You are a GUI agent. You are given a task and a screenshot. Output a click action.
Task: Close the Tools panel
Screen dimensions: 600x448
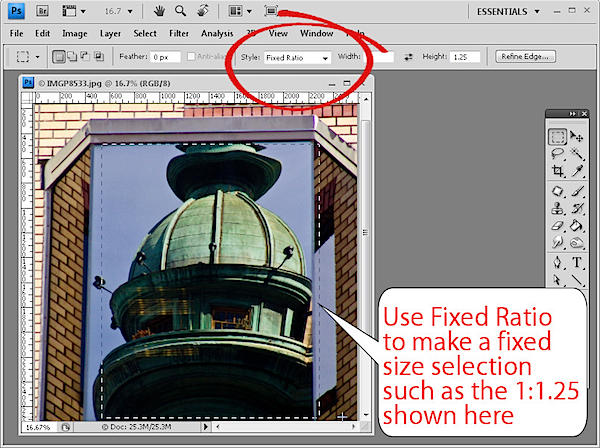(x=584, y=114)
